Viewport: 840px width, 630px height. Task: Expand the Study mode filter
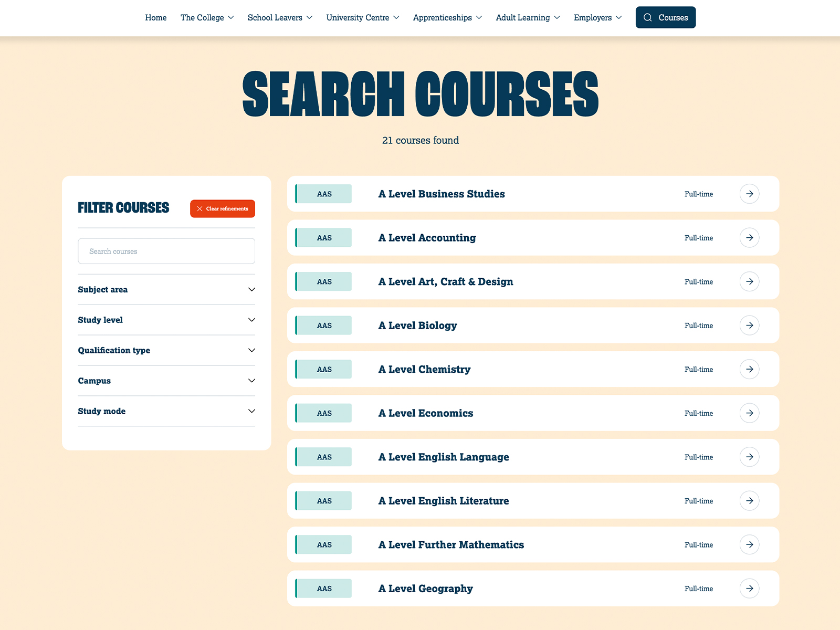(x=166, y=412)
